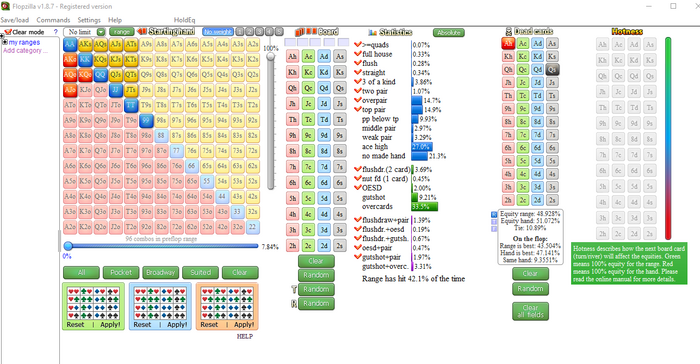Screen dimensions: 700x364
Task: Click the Pocket pairs button
Action: tap(121, 272)
